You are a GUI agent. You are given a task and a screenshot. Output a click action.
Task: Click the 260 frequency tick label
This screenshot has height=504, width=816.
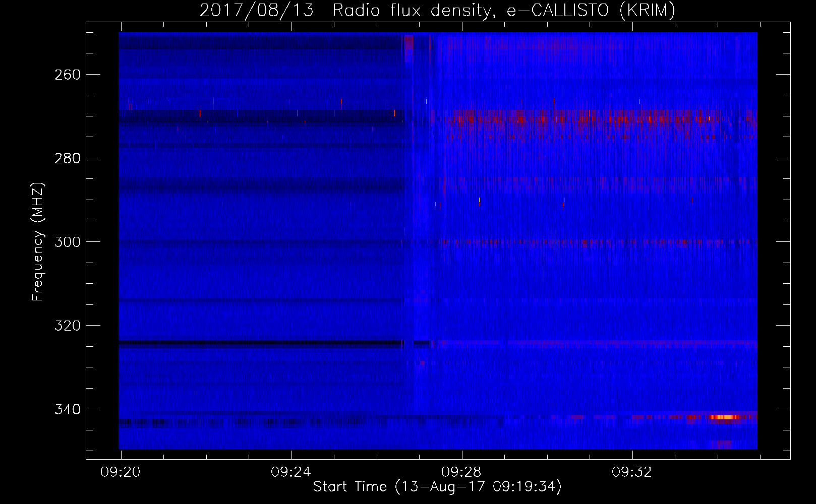pos(67,75)
